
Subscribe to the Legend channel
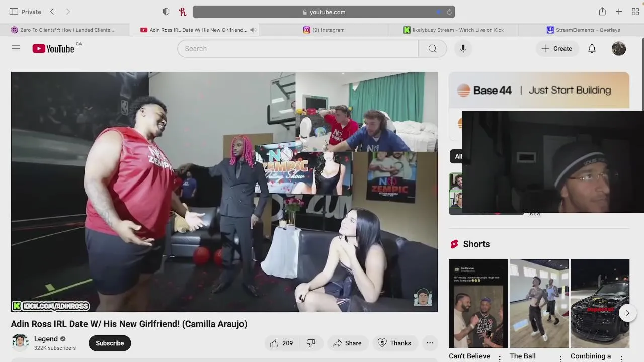(110, 343)
